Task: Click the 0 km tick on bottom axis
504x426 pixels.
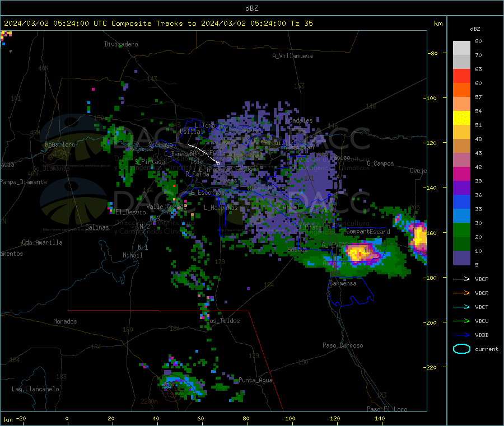Action: click(67, 418)
